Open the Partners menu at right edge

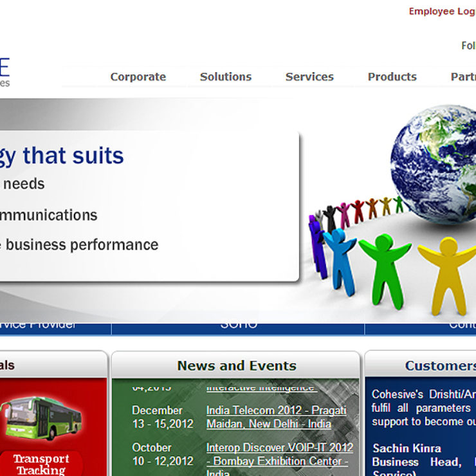click(x=462, y=77)
